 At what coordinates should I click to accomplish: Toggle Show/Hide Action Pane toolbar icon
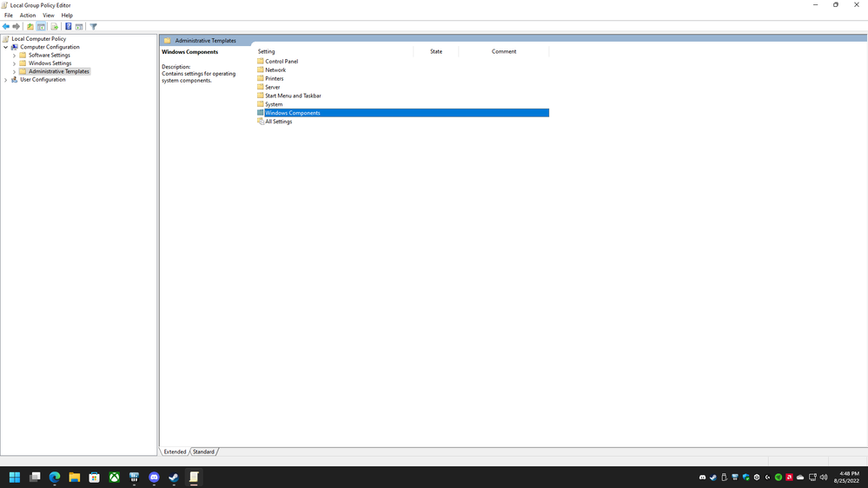click(x=79, y=27)
